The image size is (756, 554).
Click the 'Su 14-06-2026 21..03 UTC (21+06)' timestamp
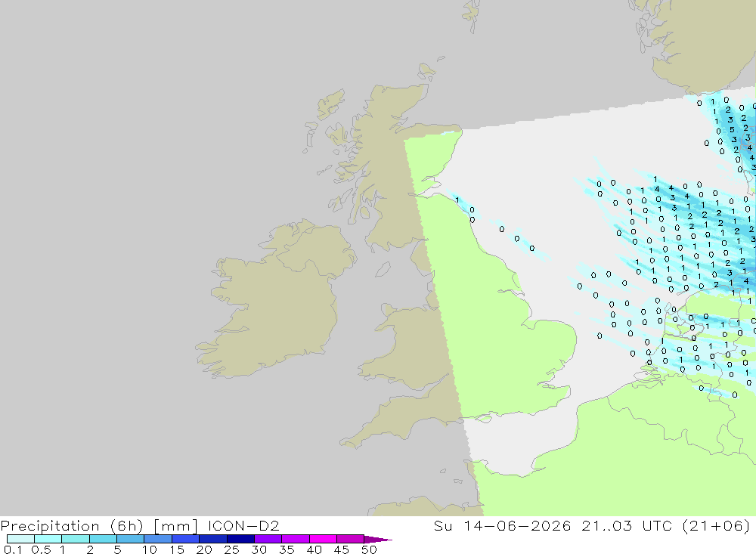[x=592, y=525]
